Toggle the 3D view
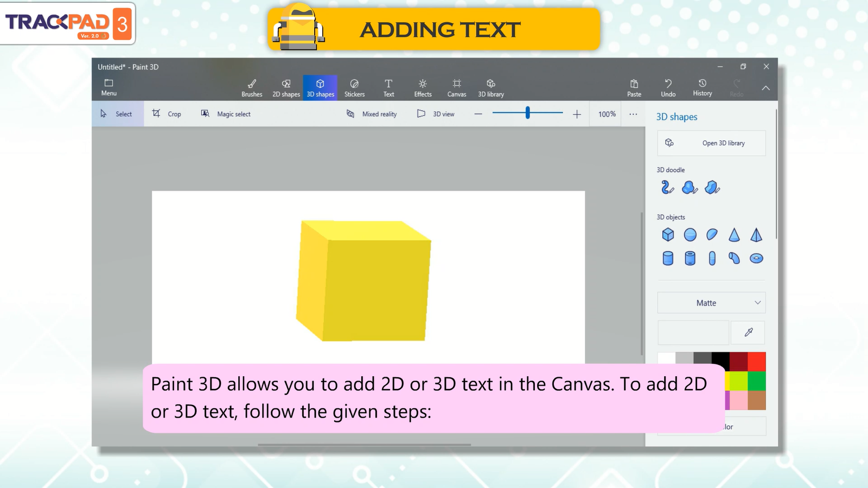Screen dimensions: 868x488 [x=436, y=114]
